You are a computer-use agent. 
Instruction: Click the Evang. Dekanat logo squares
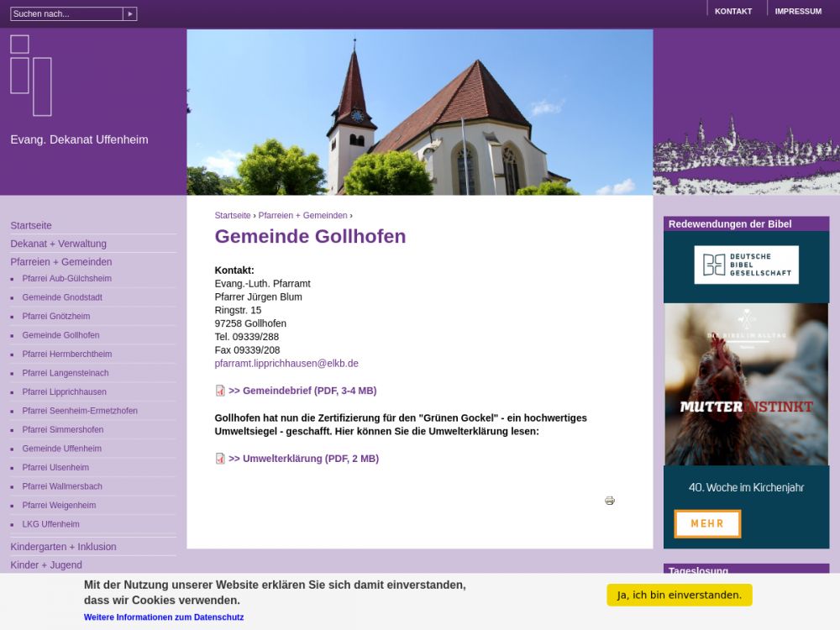point(31,76)
